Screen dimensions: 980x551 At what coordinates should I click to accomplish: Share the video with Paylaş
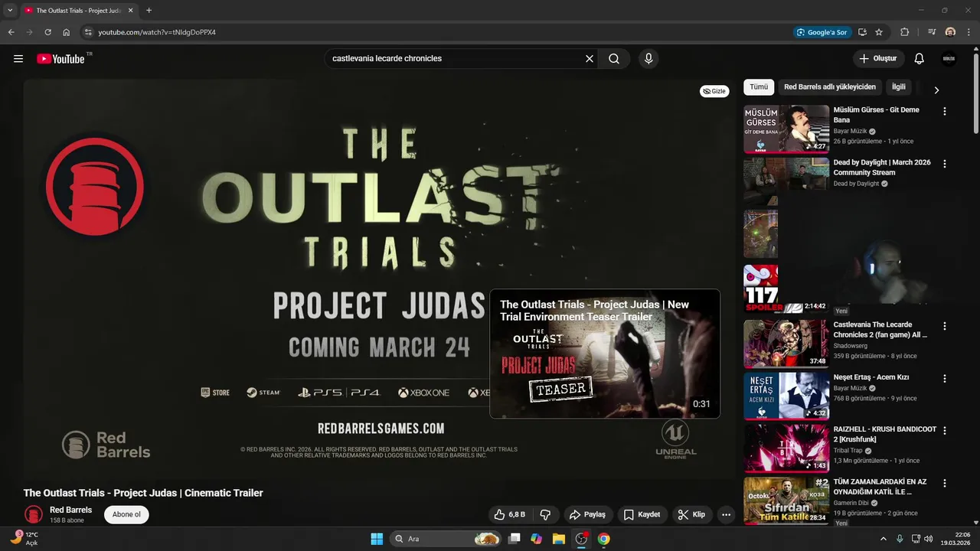click(x=587, y=514)
